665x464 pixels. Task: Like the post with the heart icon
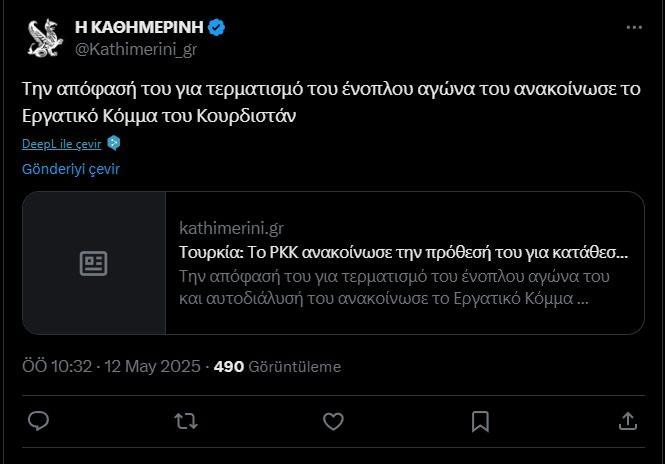pyautogui.click(x=333, y=421)
